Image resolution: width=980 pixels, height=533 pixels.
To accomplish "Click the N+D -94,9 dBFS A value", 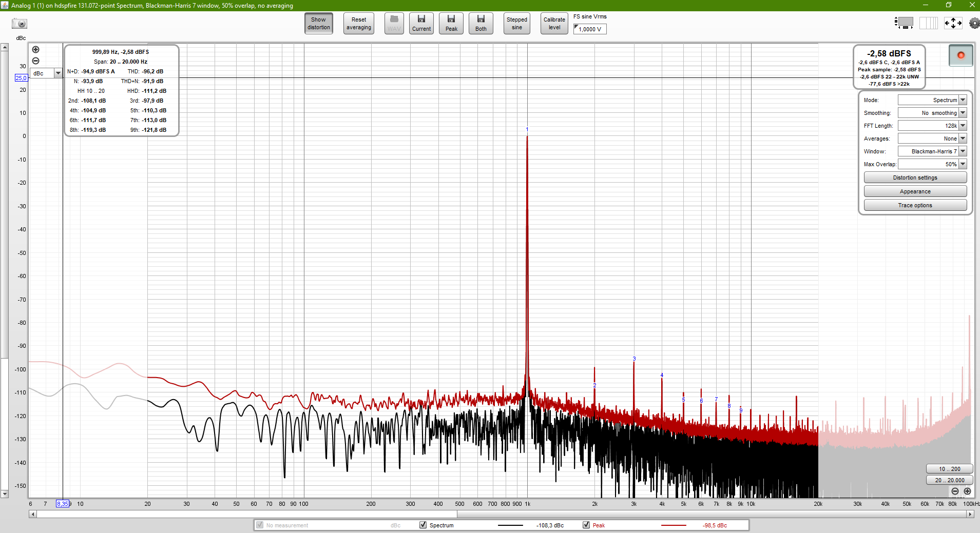I will (98, 71).
